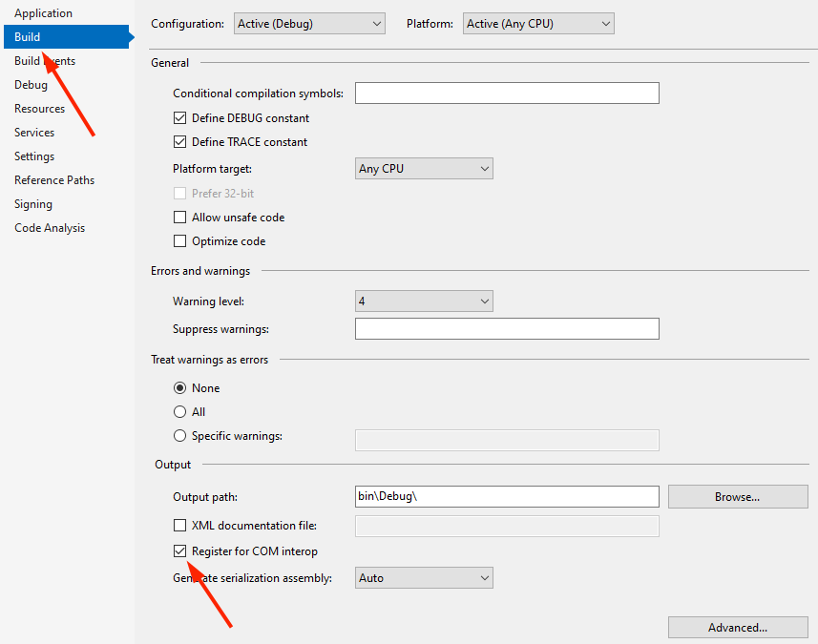818x644 pixels.
Task: Enable Allow unsafe code
Action: tap(179, 217)
